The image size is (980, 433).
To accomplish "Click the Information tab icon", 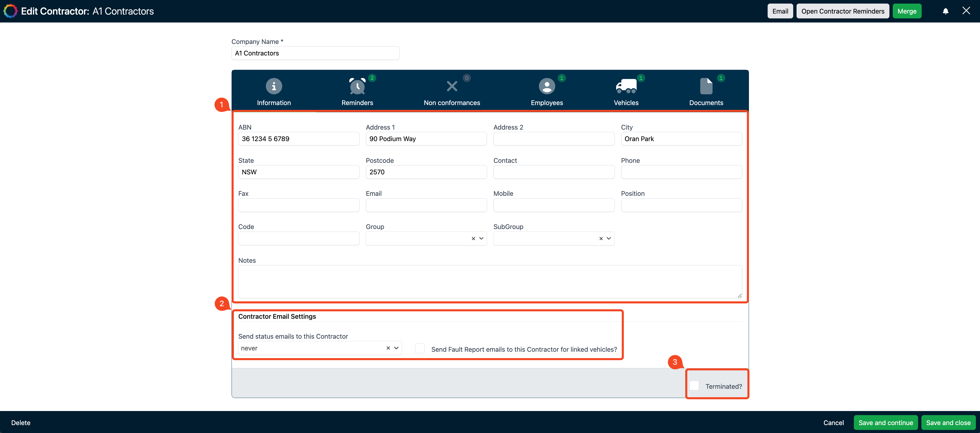I will point(274,86).
